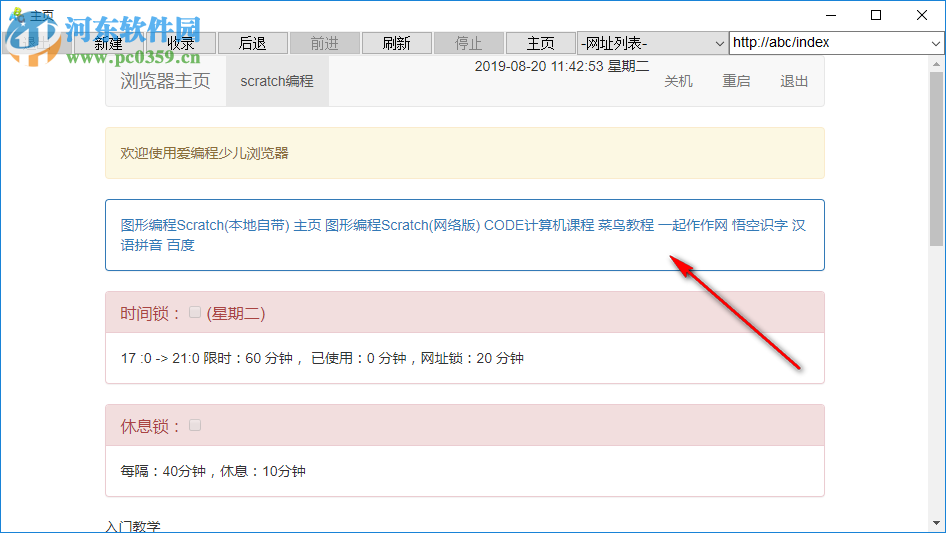Image resolution: width=946 pixels, height=533 pixels.
Task: Click 退出 in the page navbar
Action: point(794,81)
